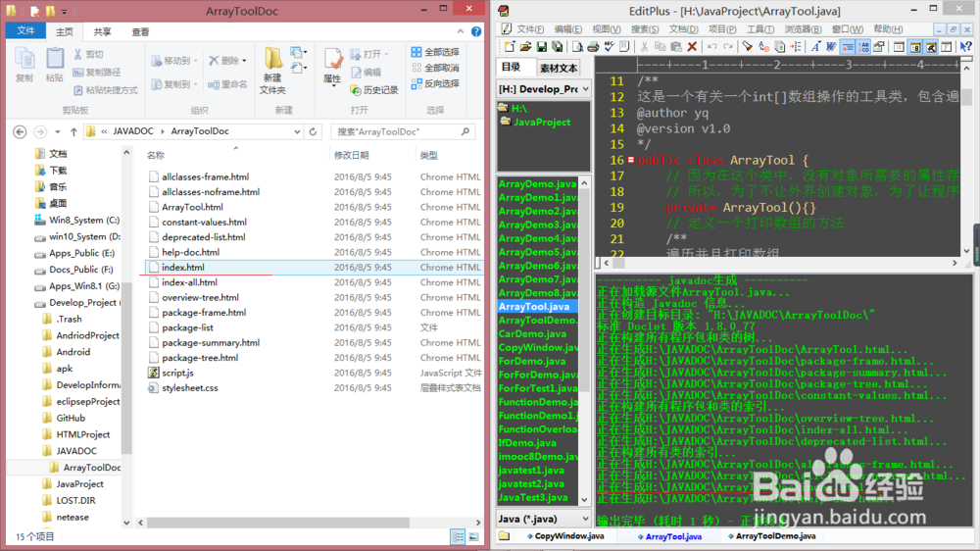The height and width of the screenshot is (551, 980).
Task: Switch to 共享 tab in Explorer ribbon
Action: pyautogui.click(x=102, y=32)
